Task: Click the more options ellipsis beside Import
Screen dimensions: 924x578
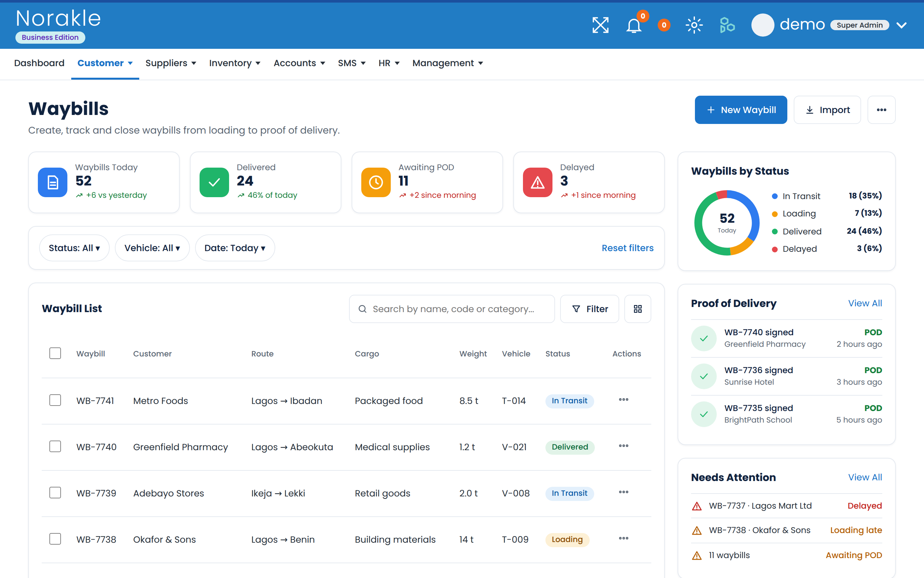Action: click(x=881, y=110)
